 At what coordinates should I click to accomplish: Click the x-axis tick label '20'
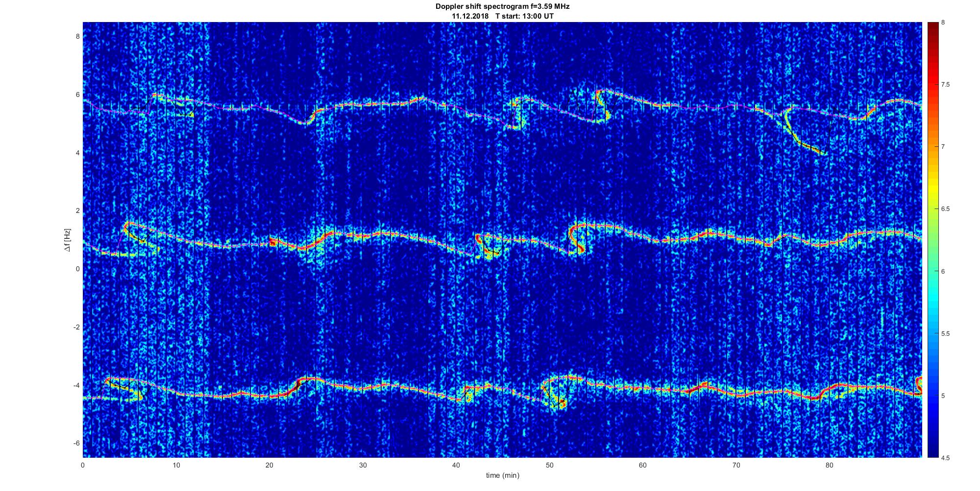pyautogui.click(x=269, y=465)
